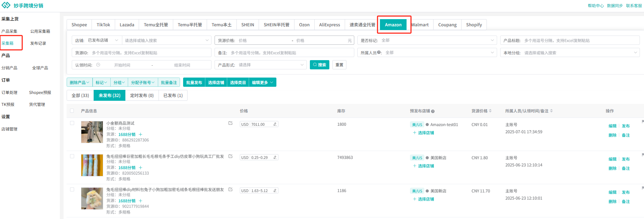Focus the 产品标题 input field
The height and width of the screenshot is (219, 644).
[570, 40]
